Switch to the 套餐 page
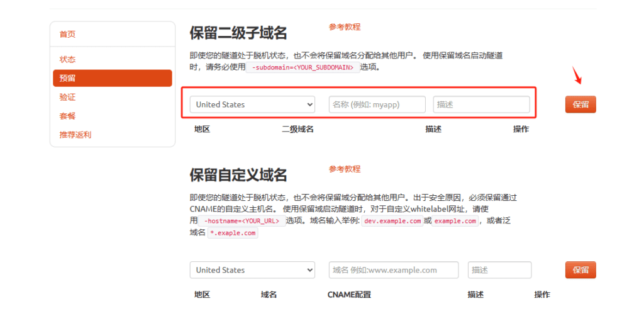This screenshot has height=323, width=644. tap(67, 116)
